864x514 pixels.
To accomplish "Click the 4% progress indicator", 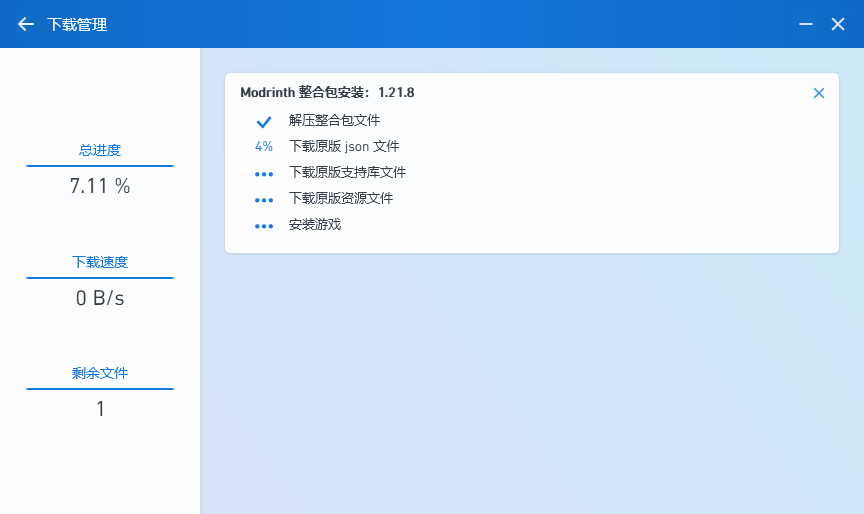I will coord(264,146).
